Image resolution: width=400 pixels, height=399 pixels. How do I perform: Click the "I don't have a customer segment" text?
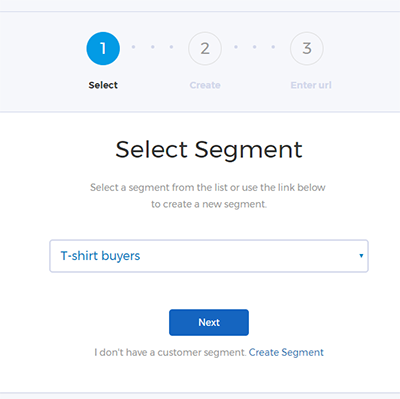170,352
